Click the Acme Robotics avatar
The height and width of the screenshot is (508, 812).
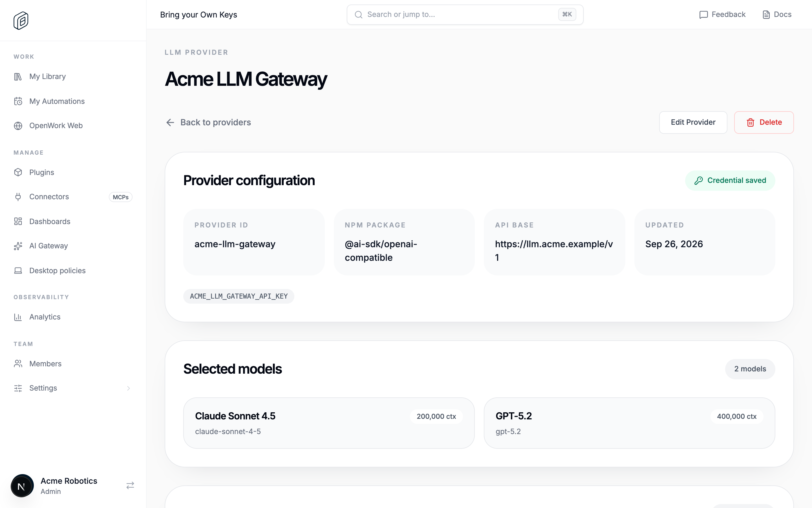pyautogui.click(x=22, y=486)
